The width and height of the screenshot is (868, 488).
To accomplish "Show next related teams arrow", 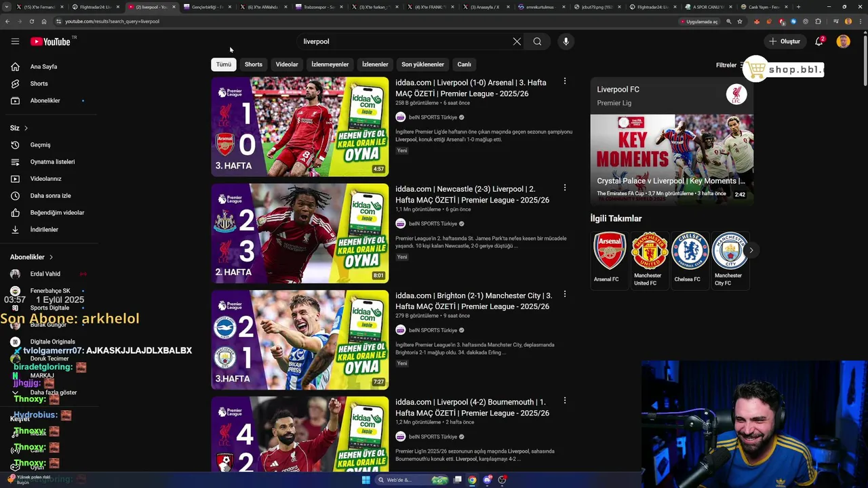I will [x=751, y=250].
